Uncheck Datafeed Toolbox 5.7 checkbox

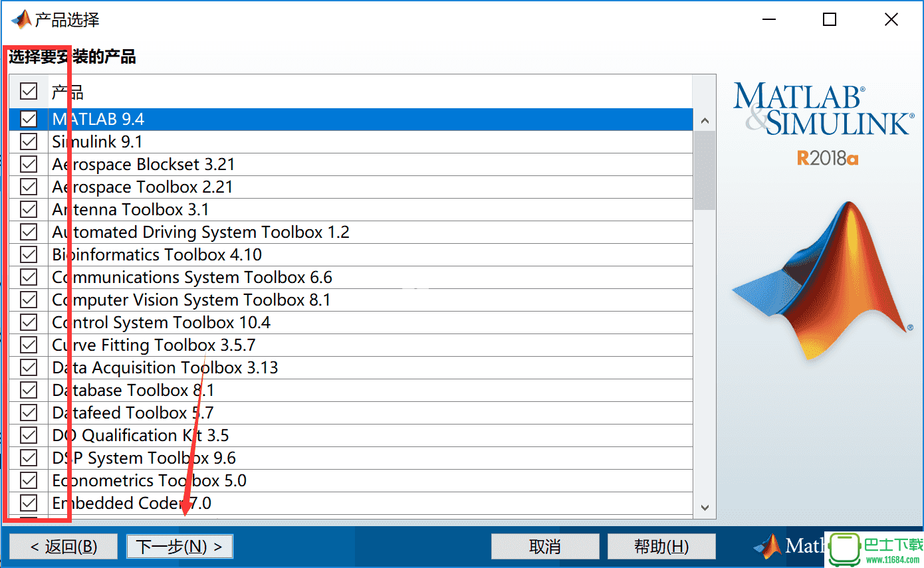click(29, 413)
